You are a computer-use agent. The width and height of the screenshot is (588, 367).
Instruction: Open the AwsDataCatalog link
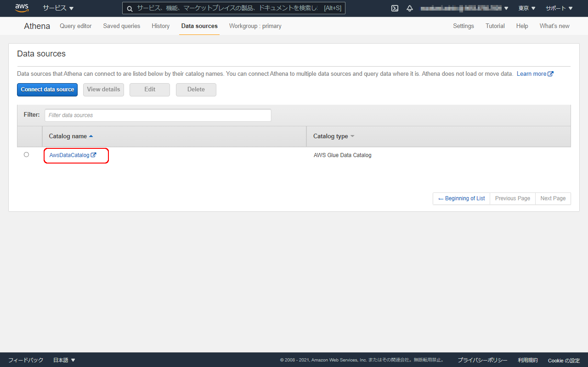73,155
